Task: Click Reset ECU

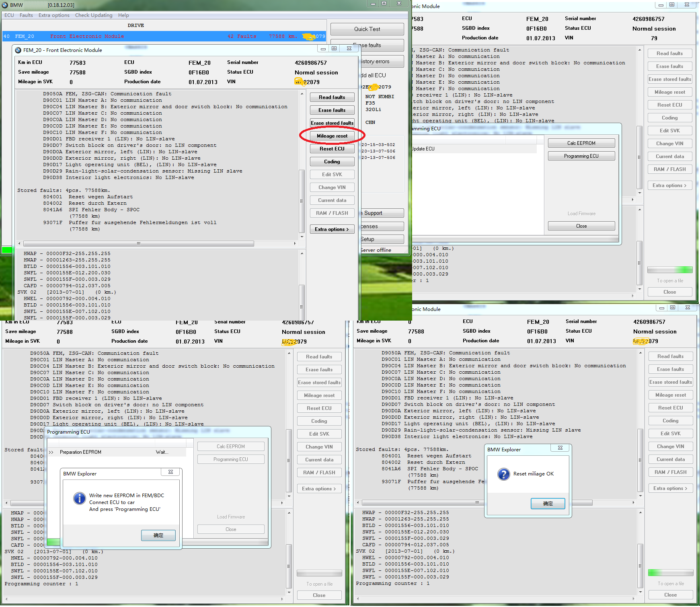Action: [x=332, y=148]
